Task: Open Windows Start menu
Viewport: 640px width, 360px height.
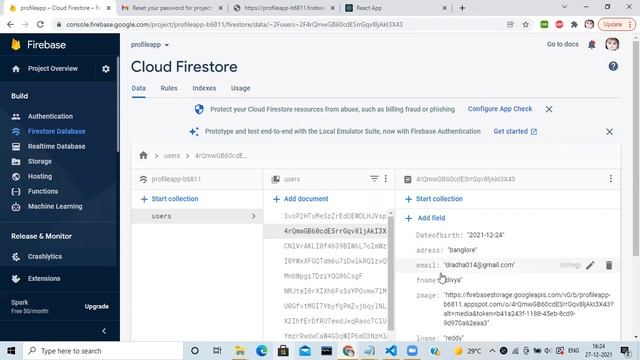Action: pos(11,351)
